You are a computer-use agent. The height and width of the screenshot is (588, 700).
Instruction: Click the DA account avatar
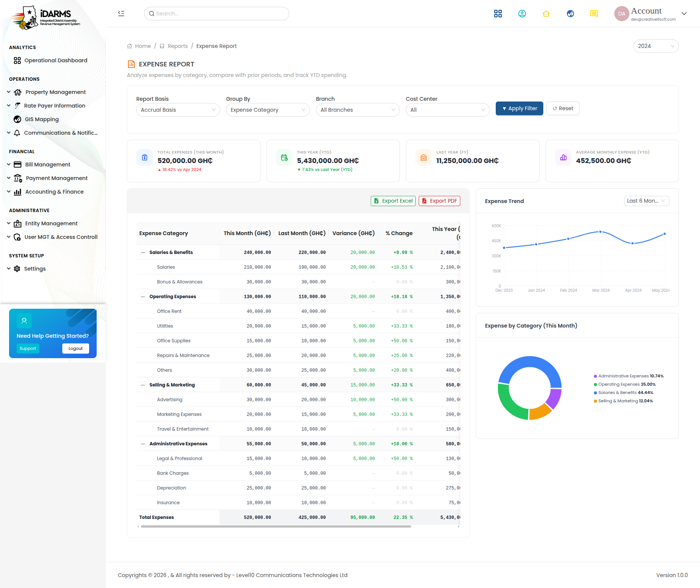[621, 14]
